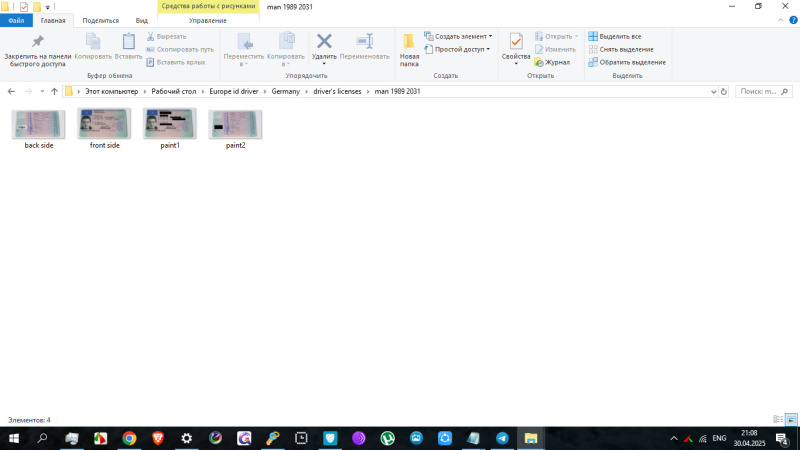Refresh the folder using the address bar icon
The width and height of the screenshot is (800, 450).
click(724, 91)
